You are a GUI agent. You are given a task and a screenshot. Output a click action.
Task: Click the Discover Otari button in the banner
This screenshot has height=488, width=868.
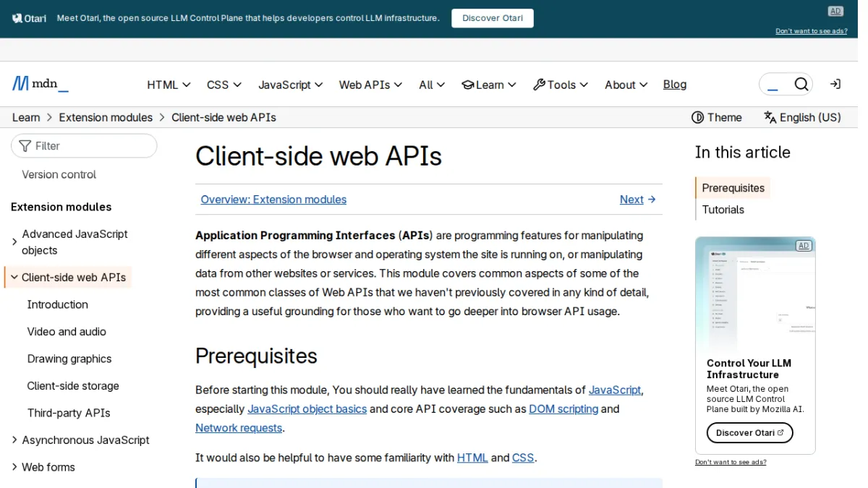[x=493, y=18]
